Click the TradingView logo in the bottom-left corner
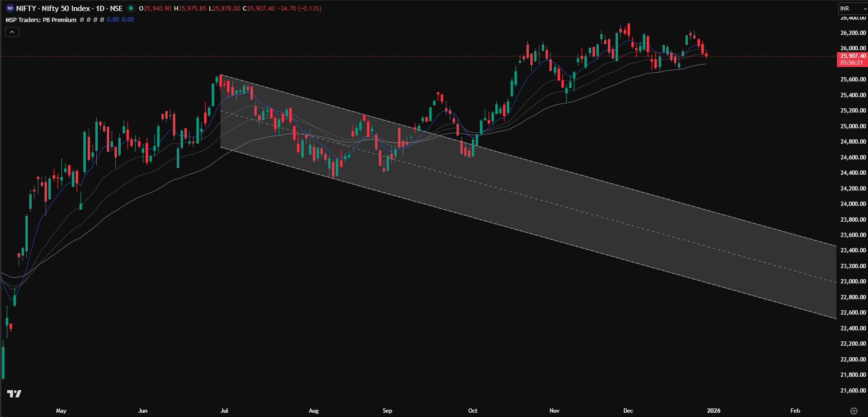Image resolution: width=868 pixels, height=417 pixels. click(x=14, y=394)
